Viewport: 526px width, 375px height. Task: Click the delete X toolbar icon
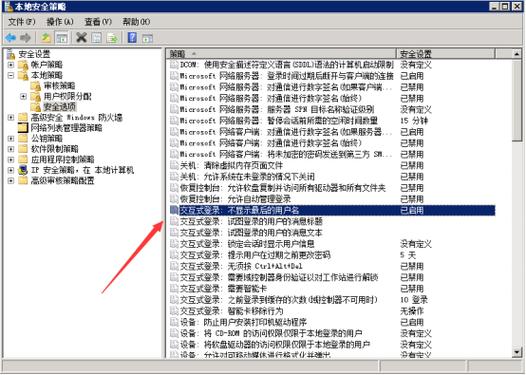81,38
